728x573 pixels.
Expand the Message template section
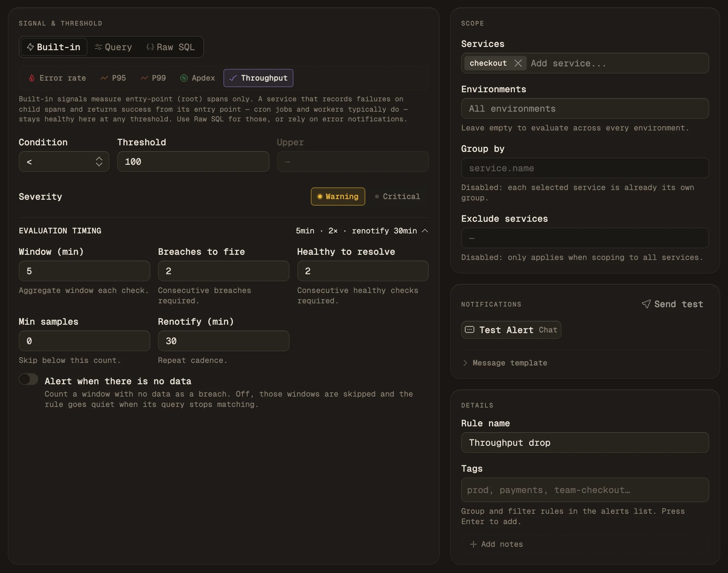[505, 363]
